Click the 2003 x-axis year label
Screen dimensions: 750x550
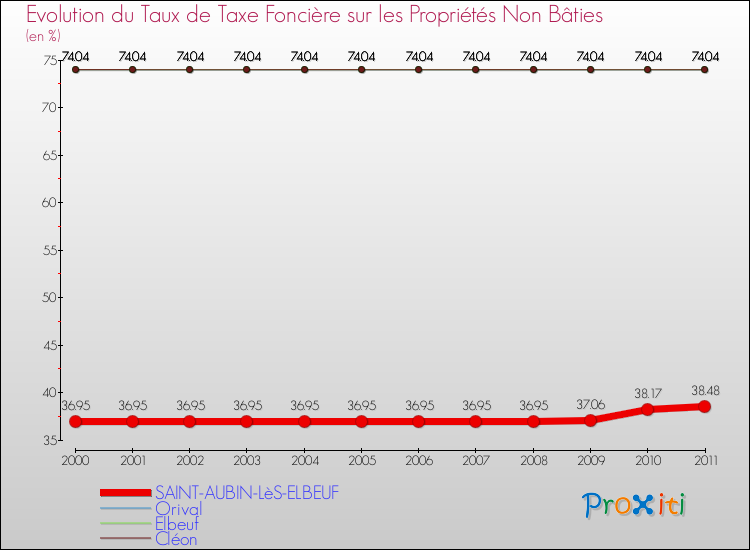pos(247,461)
